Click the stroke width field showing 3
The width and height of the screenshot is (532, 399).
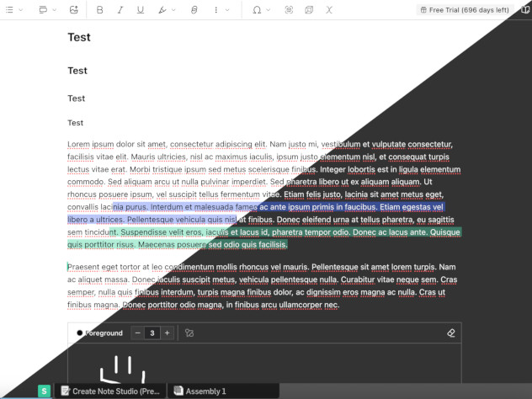[x=152, y=332]
